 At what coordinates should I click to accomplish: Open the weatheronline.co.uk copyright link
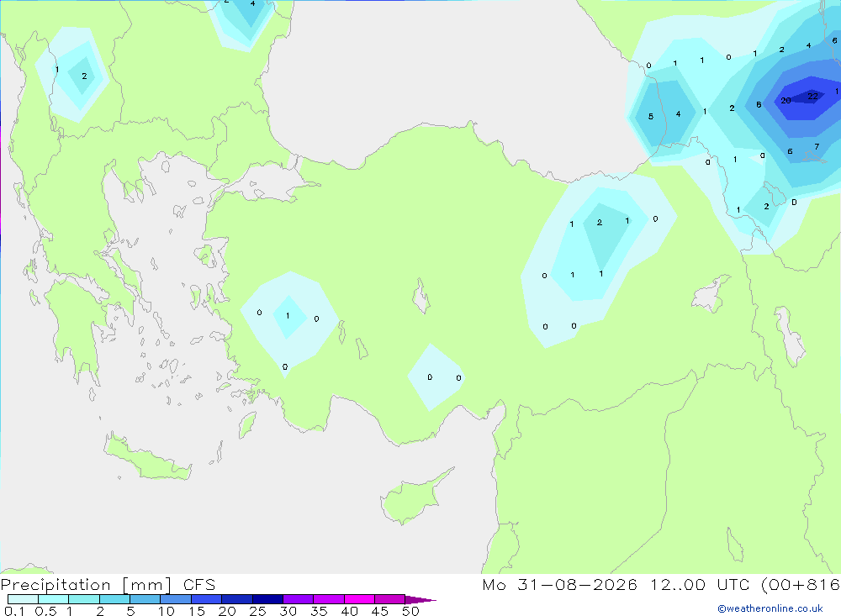[x=770, y=608]
